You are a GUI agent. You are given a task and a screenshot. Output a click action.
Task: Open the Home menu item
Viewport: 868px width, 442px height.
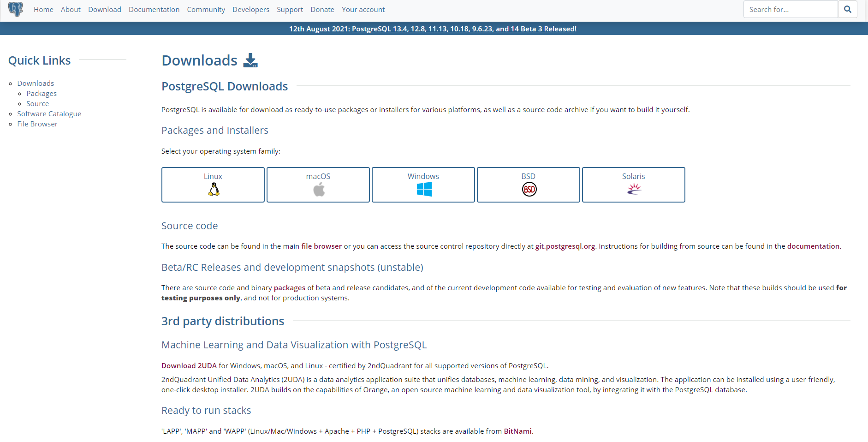click(43, 10)
